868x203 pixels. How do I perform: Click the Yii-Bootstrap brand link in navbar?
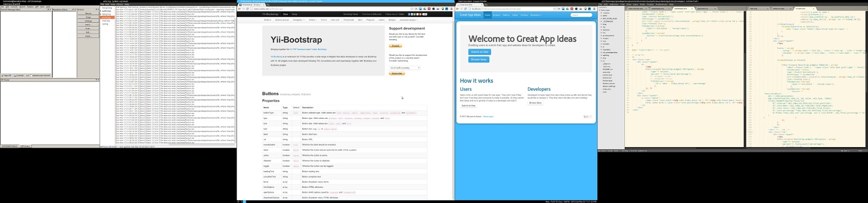270,14
